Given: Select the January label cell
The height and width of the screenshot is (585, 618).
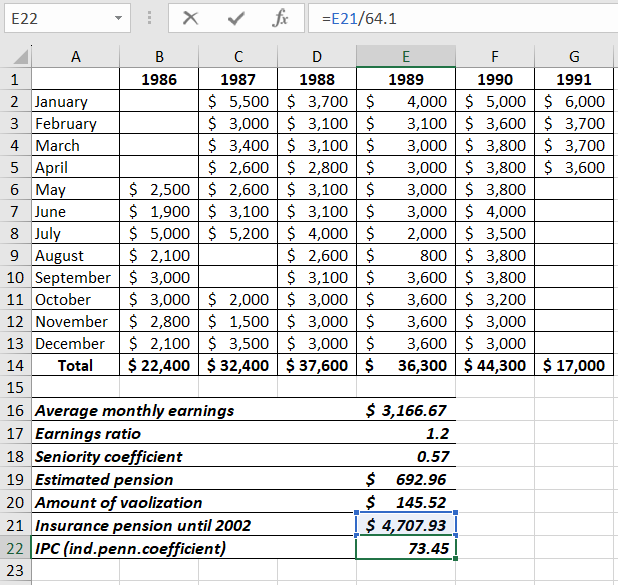Looking at the screenshot, I should coord(76,102).
